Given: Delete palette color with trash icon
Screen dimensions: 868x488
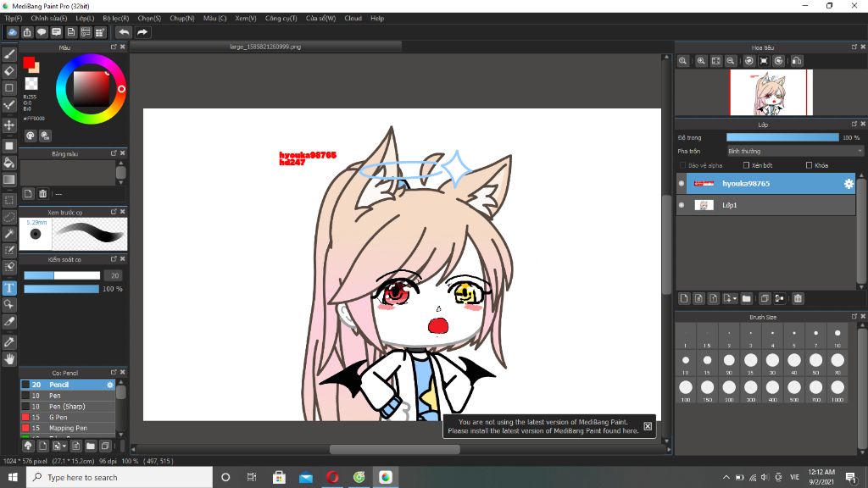Looking at the screenshot, I should pos(42,194).
